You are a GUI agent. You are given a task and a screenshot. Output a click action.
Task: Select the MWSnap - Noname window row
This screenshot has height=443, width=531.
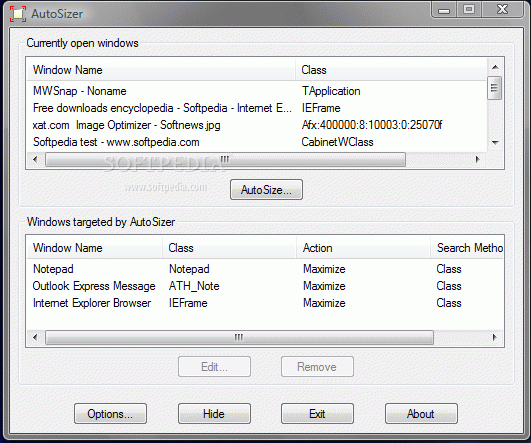(256, 91)
